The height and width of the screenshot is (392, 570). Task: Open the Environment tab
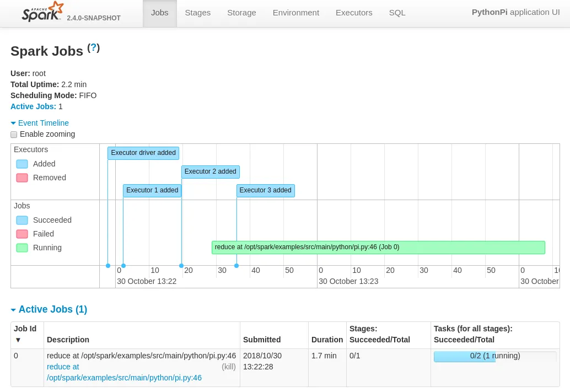pyautogui.click(x=296, y=13)
